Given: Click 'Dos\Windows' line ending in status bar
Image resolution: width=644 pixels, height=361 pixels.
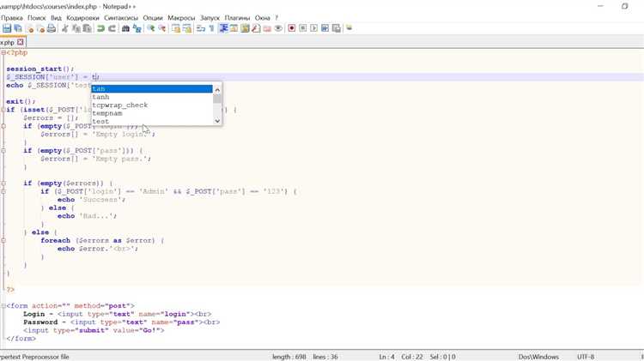Looking at the screenshot, I should pos(538,357).
